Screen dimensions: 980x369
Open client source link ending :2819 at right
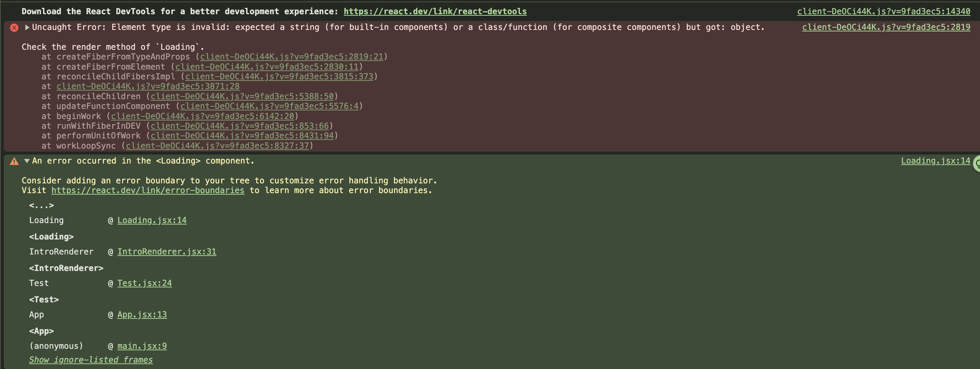point(886,27)
